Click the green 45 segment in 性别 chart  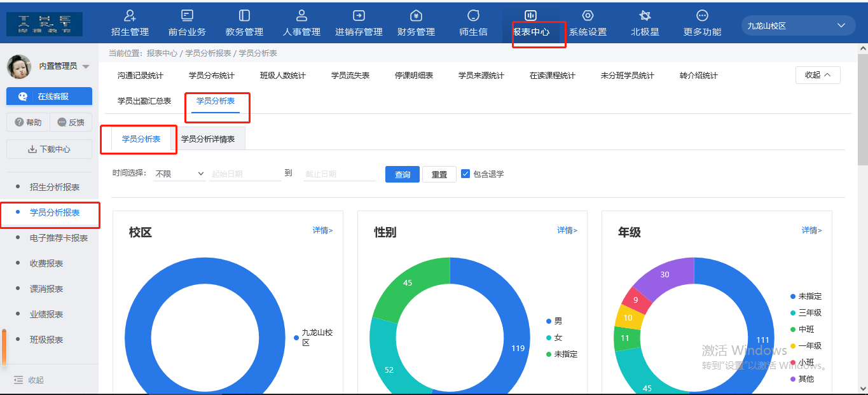click(x=408, y=284)
